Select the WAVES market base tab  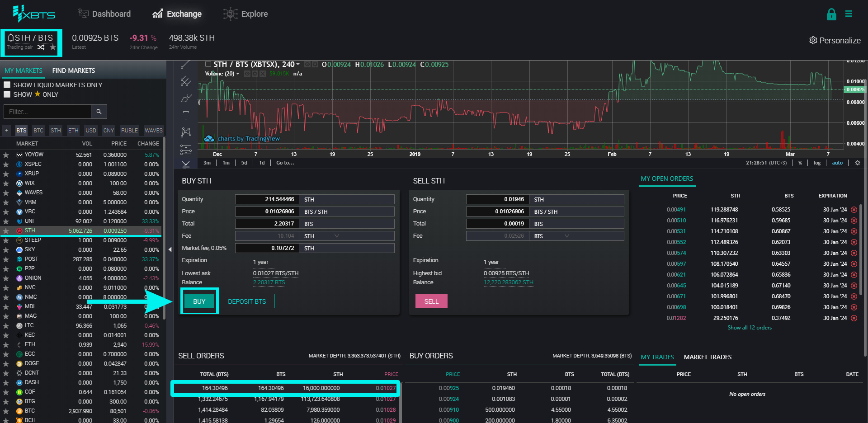click(153, 130)
